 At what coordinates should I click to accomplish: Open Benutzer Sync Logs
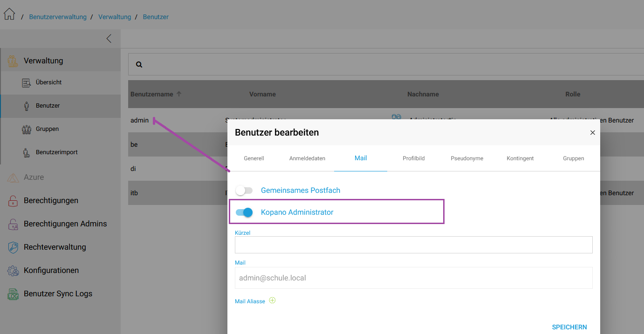pyautogui.click(x=58, y=294)
